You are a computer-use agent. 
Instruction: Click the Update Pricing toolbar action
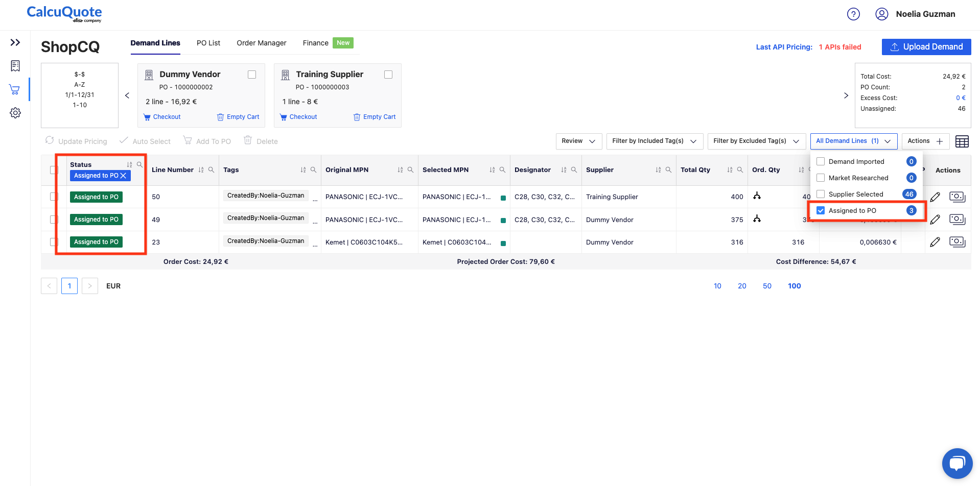[76, 141]
